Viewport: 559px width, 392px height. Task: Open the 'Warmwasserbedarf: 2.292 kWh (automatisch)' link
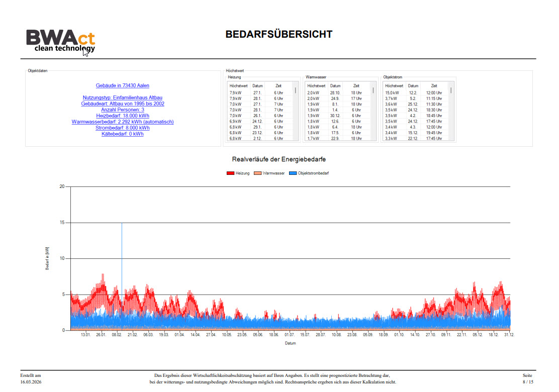[x=122, y=122]
